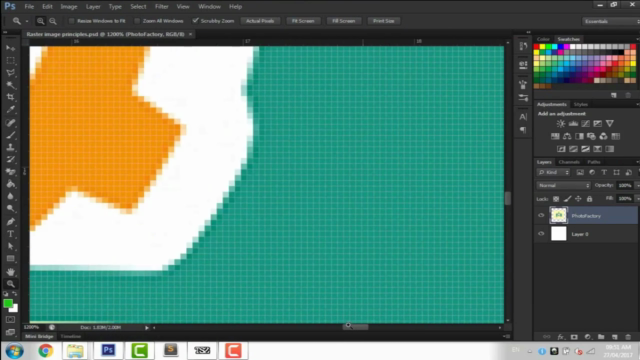Expand the status bar info arrow
The image size is (640, 360).
coord(147,327)
